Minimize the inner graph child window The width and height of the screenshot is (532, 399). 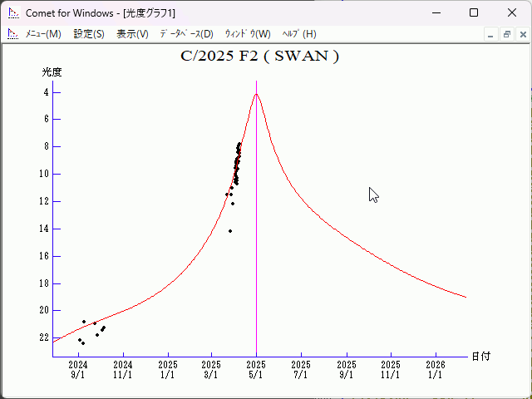click(x=490, y=34)
